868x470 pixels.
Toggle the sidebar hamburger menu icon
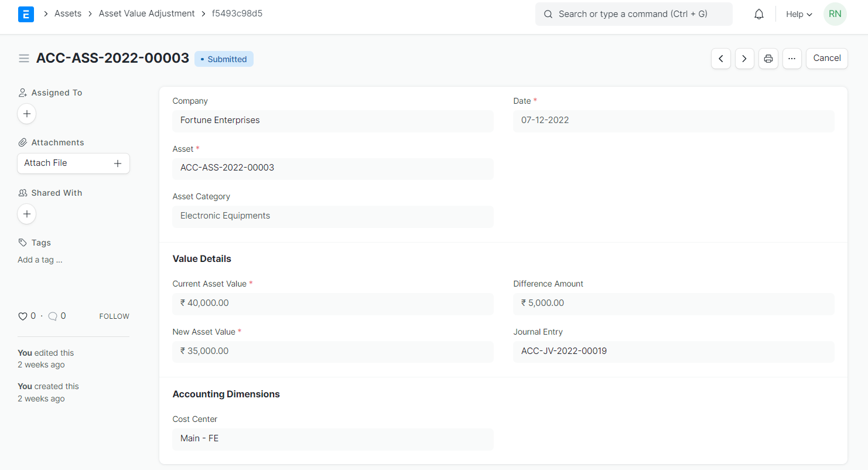click(x=24, y=59)
